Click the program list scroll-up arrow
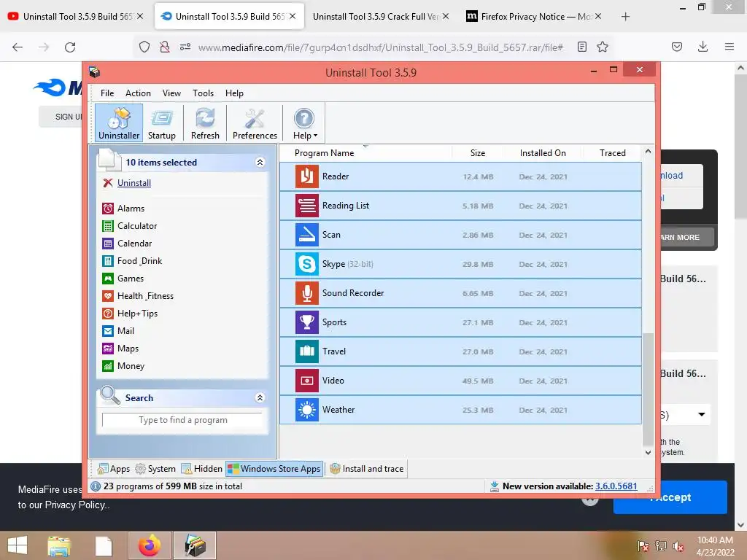 coord(648,152)
